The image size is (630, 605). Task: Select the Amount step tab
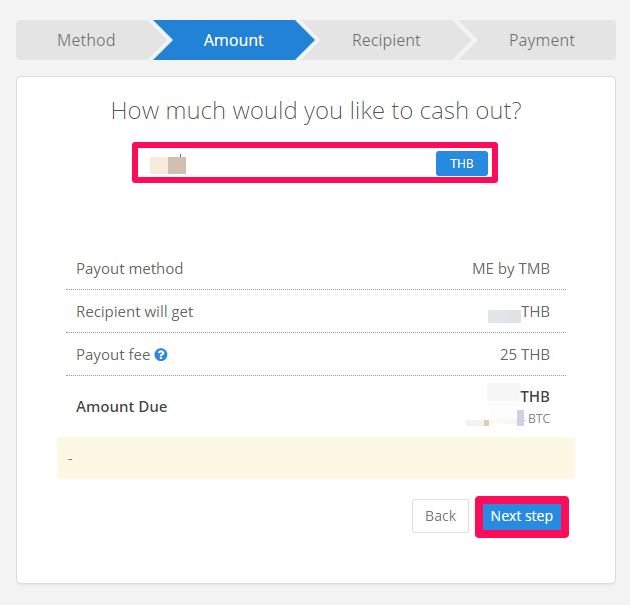(234, 40)
